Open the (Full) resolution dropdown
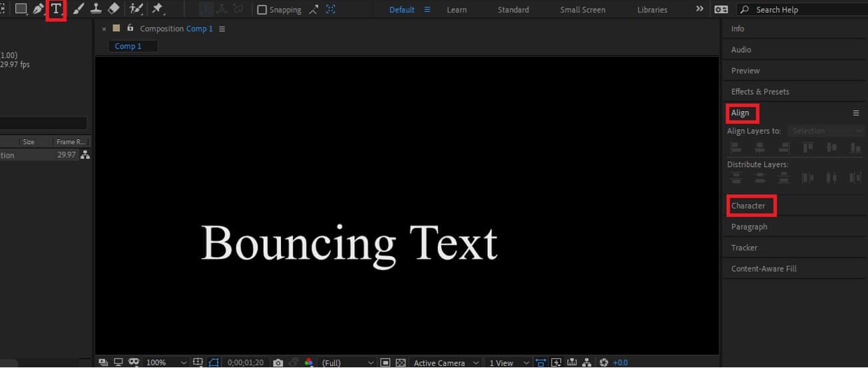868x368 pixels. coord(347,363)
